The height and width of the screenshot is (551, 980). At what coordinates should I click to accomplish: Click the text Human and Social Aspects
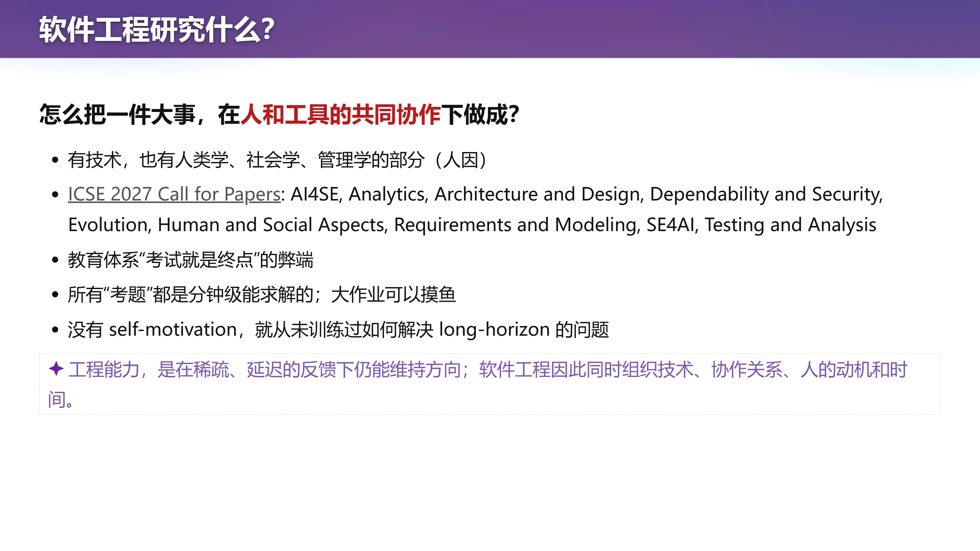coord(271,225)
